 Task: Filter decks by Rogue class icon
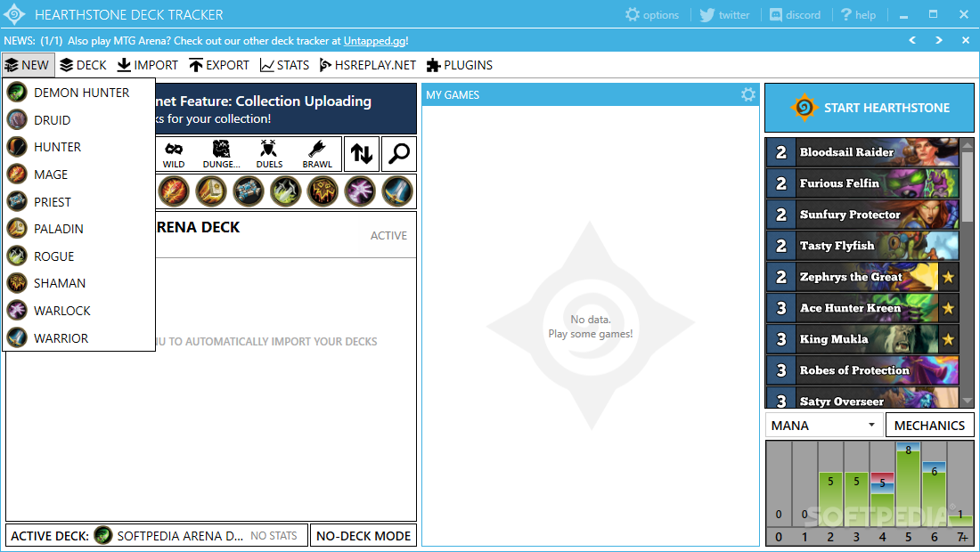click(x=286, y=191)
